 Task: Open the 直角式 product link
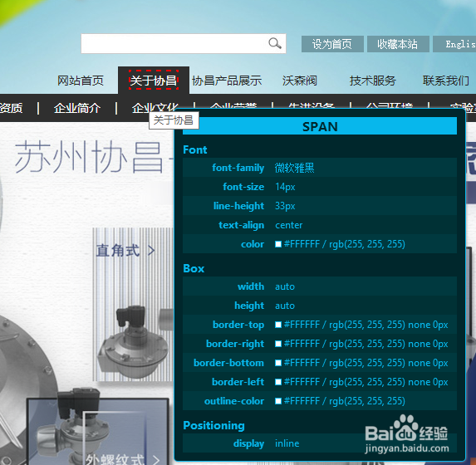pos(118,251)
